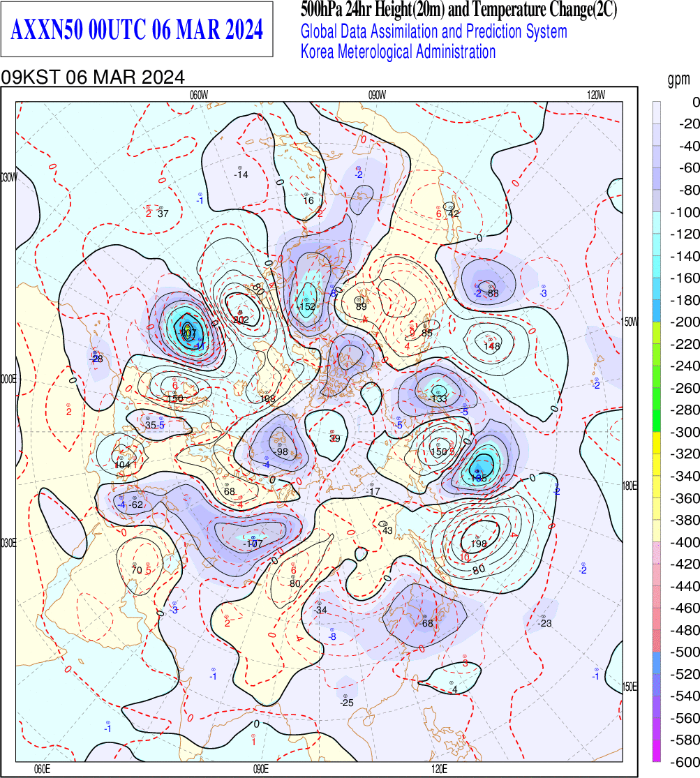Viewport: 700px width, 778px height.
Task: Click the "37" height change value
Action: 163,214
